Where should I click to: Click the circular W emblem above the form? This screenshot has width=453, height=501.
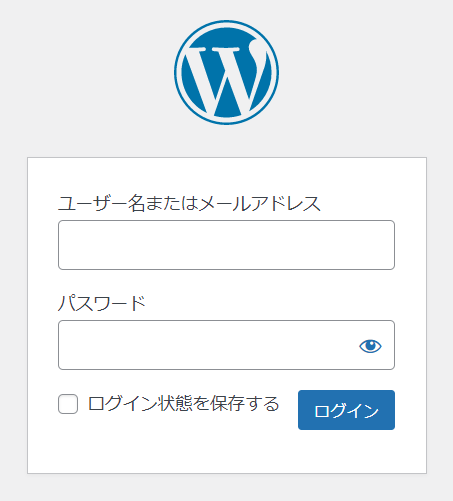[226, 72]
